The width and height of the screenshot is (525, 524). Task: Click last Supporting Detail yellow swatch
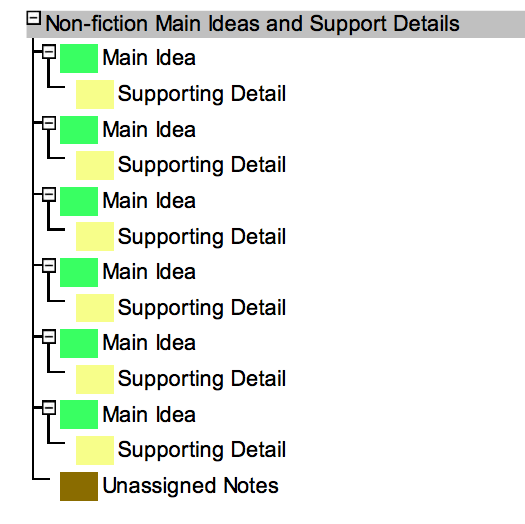(95, 450)
